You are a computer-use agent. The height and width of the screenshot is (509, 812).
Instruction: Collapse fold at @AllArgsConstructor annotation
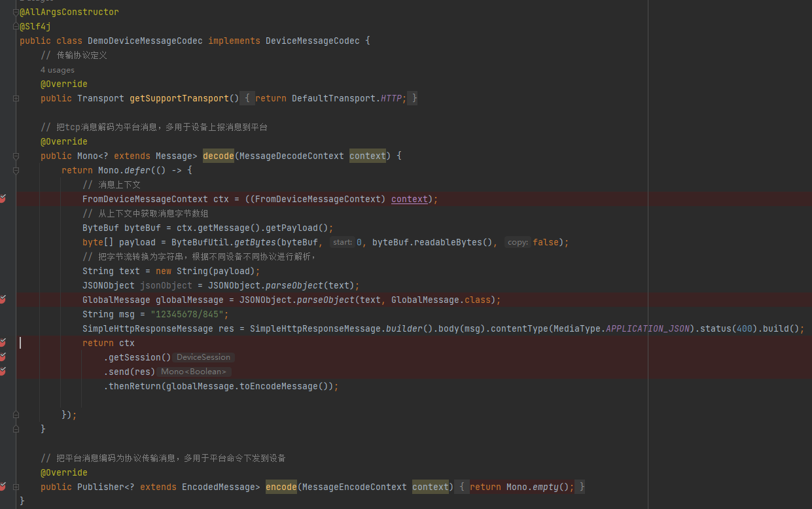click(x=16, y=12)
